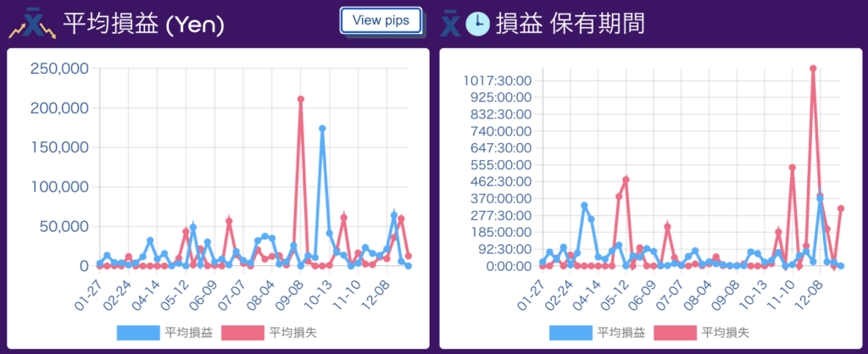Click the highest blue profit peak near 10-13

tap(322, 129)
